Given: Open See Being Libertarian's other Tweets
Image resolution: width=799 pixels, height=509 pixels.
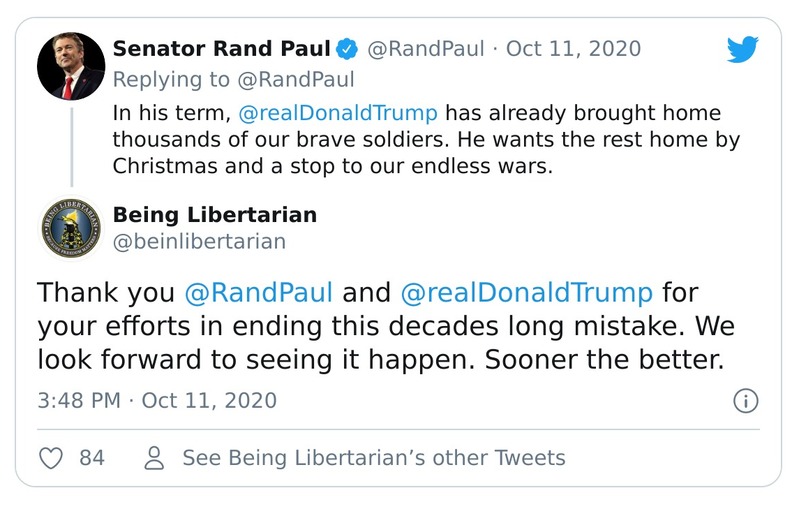Looking at the screenshot, I should coord(373,458).
